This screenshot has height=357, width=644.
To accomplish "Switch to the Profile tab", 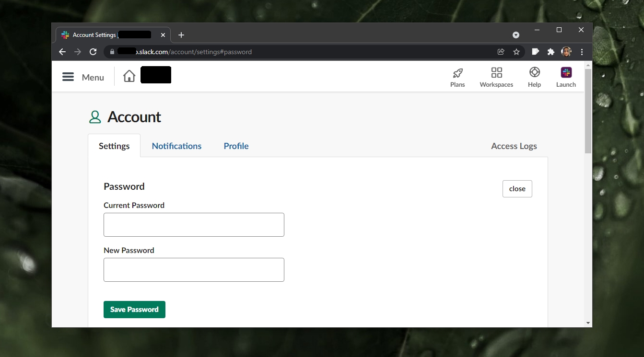I will [x=236, y=146].
